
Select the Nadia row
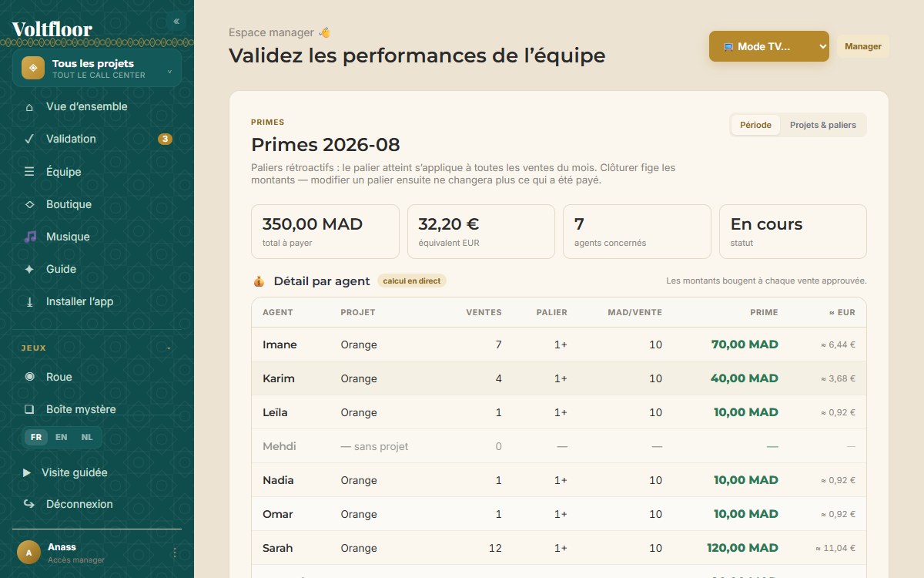pyautogui.click(x=559, y=480)
